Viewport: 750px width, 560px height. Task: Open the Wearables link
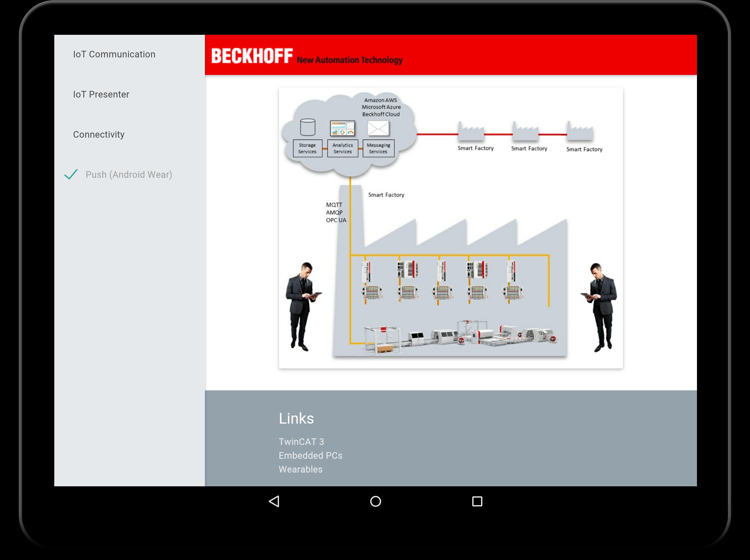[300, 469]
